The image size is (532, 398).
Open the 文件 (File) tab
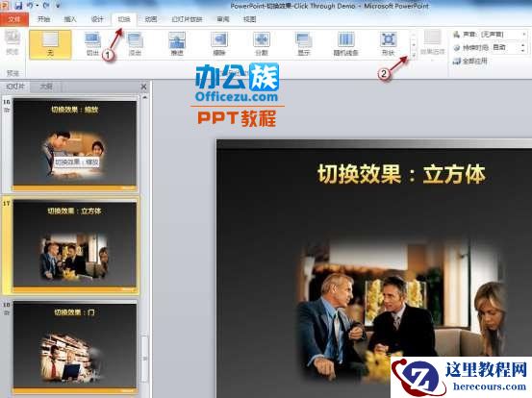coord(13,19)
